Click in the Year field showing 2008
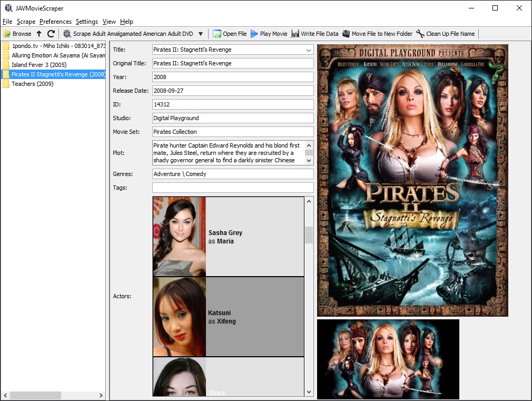Screen dimensions: 532x401 [233, 77]
